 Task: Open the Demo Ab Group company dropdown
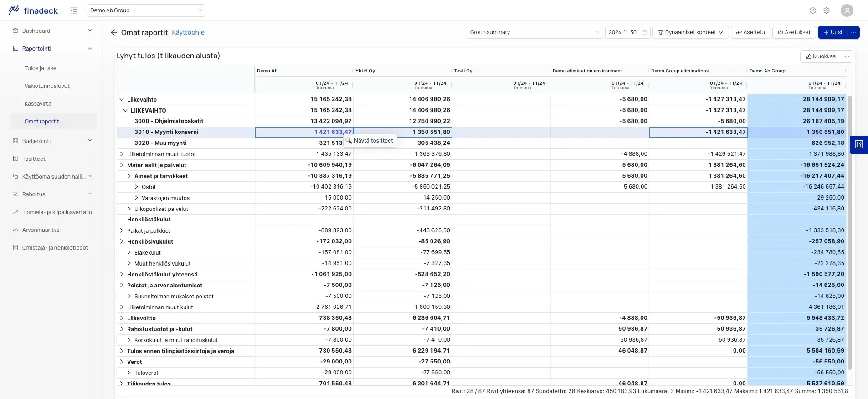click(146, 10)
